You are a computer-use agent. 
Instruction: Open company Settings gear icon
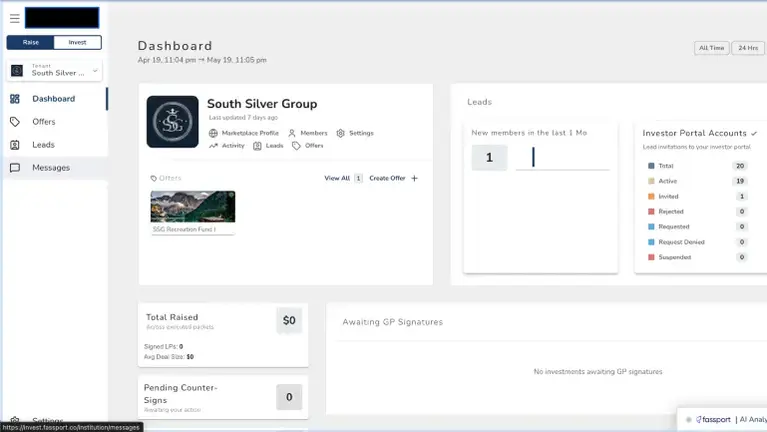[x=340, y=133]
